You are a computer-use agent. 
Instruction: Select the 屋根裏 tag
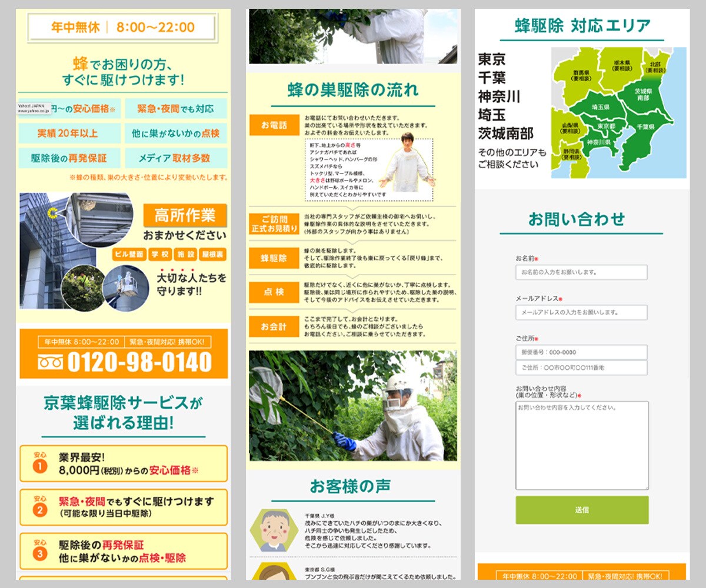pos(213,255)
